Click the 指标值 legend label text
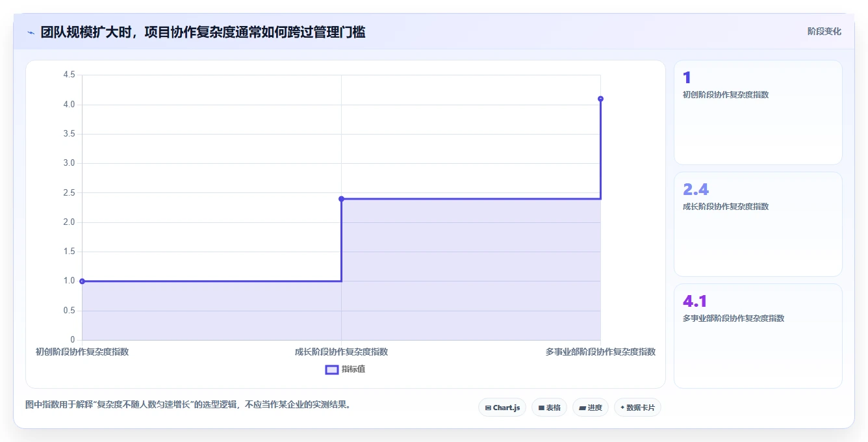The image size is (868, 442). pyautogui.click(x=354, y=369)
